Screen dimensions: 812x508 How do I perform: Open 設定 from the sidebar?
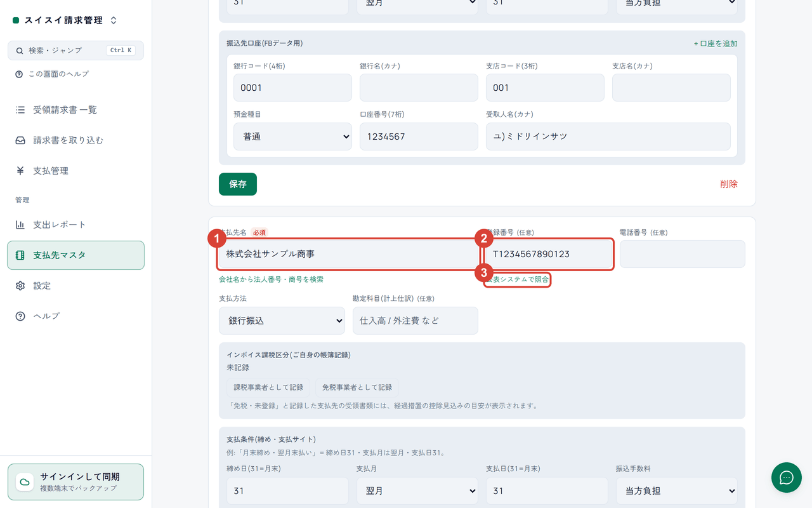pos(76,286)
